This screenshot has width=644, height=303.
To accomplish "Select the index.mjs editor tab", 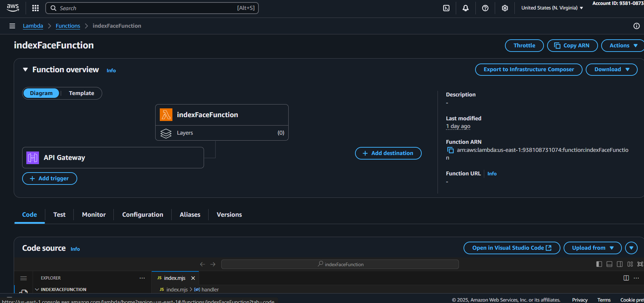I will (175, 278).
